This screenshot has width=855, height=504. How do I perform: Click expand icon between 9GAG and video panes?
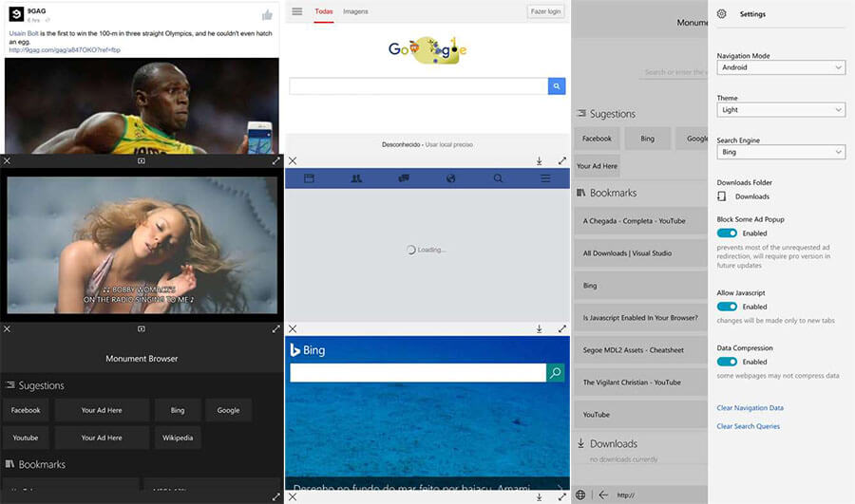275,160
